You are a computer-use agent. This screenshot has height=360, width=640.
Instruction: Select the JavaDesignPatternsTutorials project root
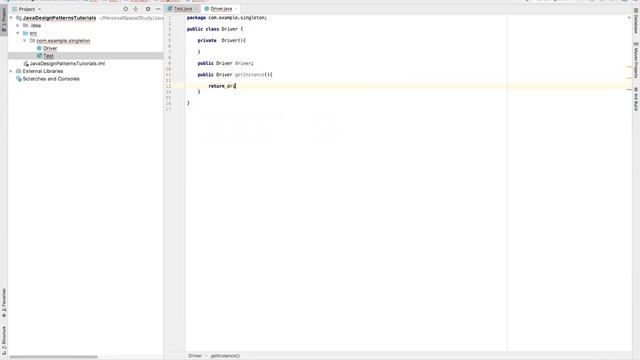tap(59, 18)
